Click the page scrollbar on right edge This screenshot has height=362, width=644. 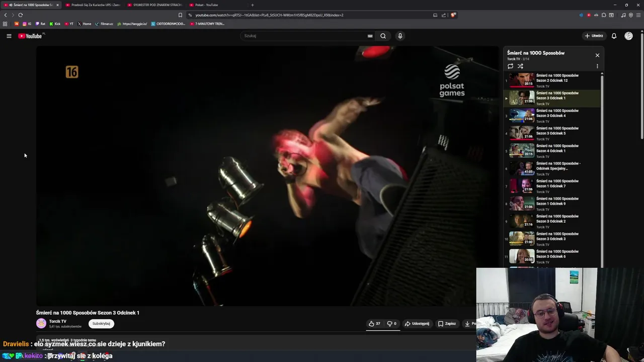tap(642, 85)
